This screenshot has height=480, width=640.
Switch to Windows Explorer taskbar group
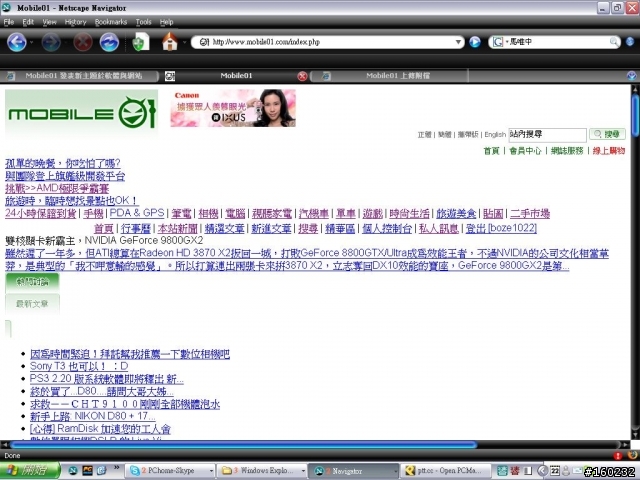[x=262, y=471]
